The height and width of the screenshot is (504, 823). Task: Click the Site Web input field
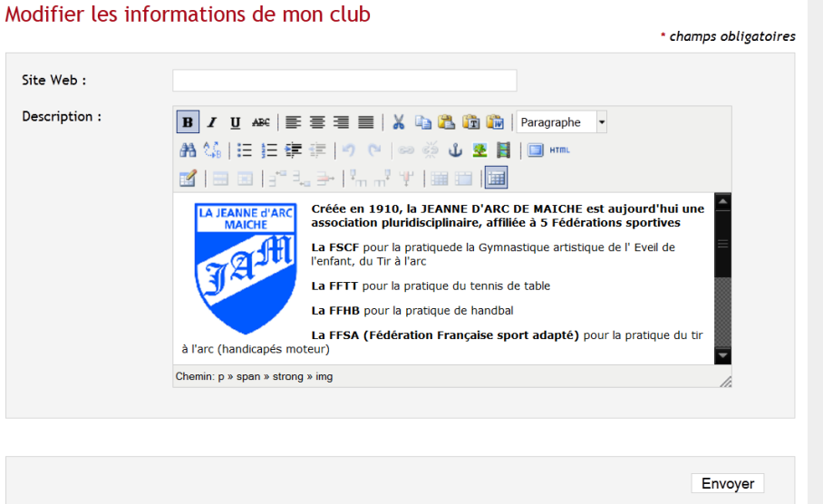tap(344, 81)
